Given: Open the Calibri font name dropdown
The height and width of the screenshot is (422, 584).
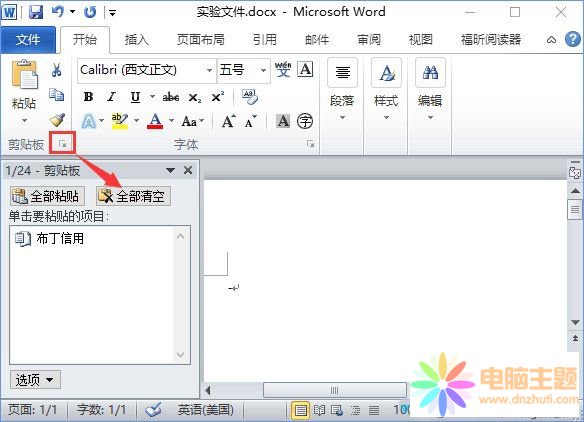Looking at the screenshot, I should click(x=209, y=70).
